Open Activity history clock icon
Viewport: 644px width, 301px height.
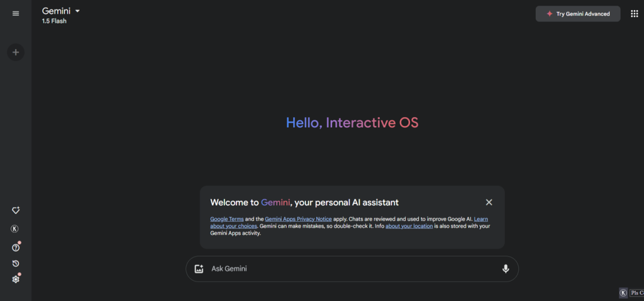point(16,263)
